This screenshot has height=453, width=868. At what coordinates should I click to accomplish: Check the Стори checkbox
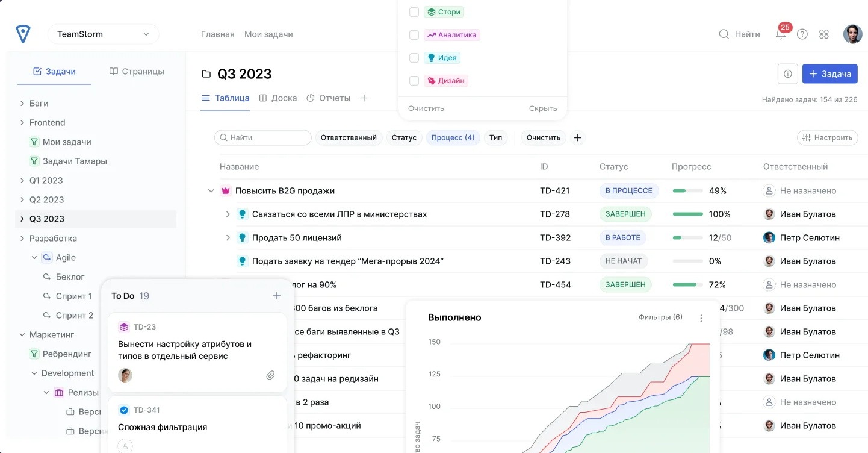click(x=414, y=12)
